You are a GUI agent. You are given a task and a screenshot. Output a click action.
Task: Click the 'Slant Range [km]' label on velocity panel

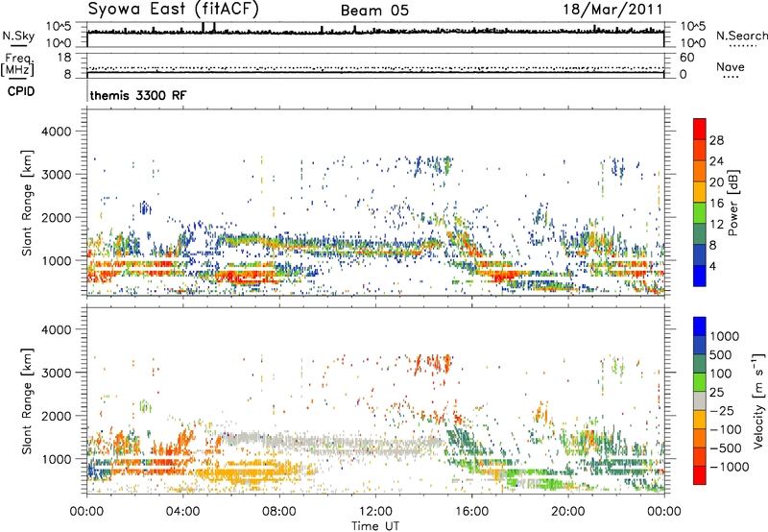point(27,400)
